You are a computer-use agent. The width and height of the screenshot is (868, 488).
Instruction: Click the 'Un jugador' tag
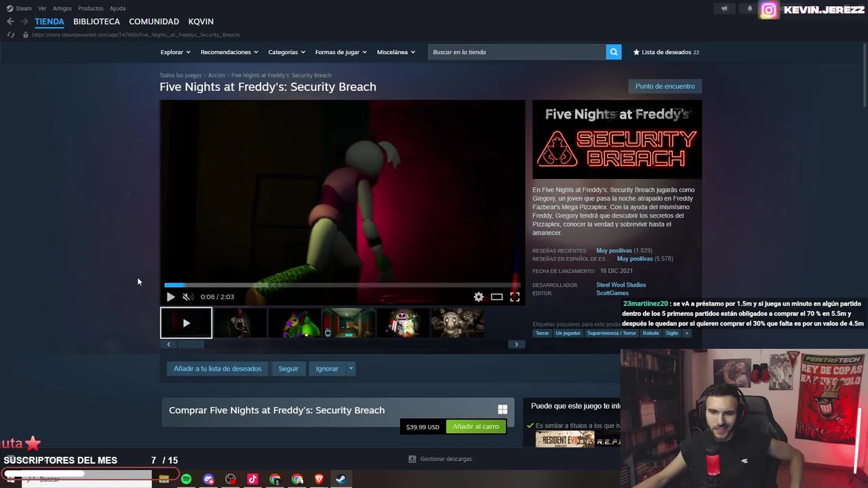568,333
